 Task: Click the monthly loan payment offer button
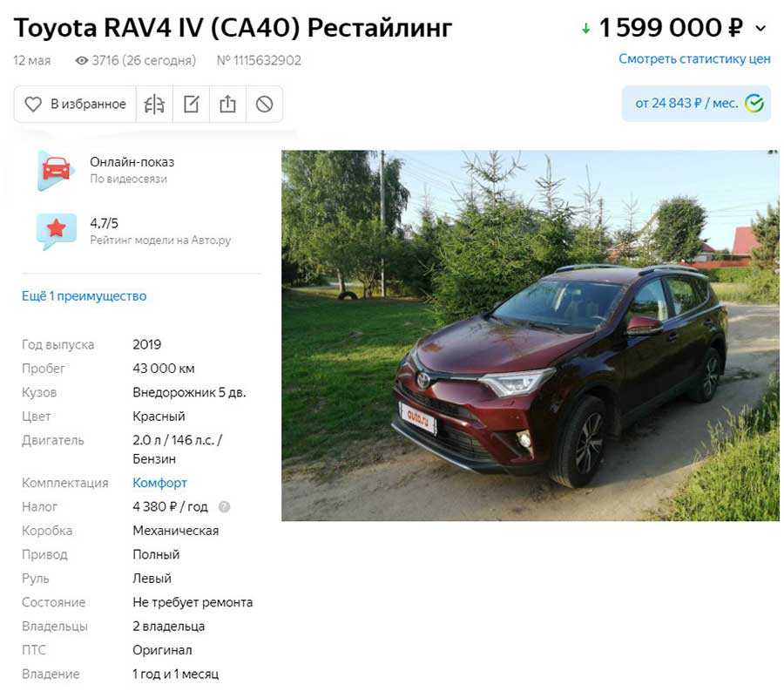click(x=696, y=104)
